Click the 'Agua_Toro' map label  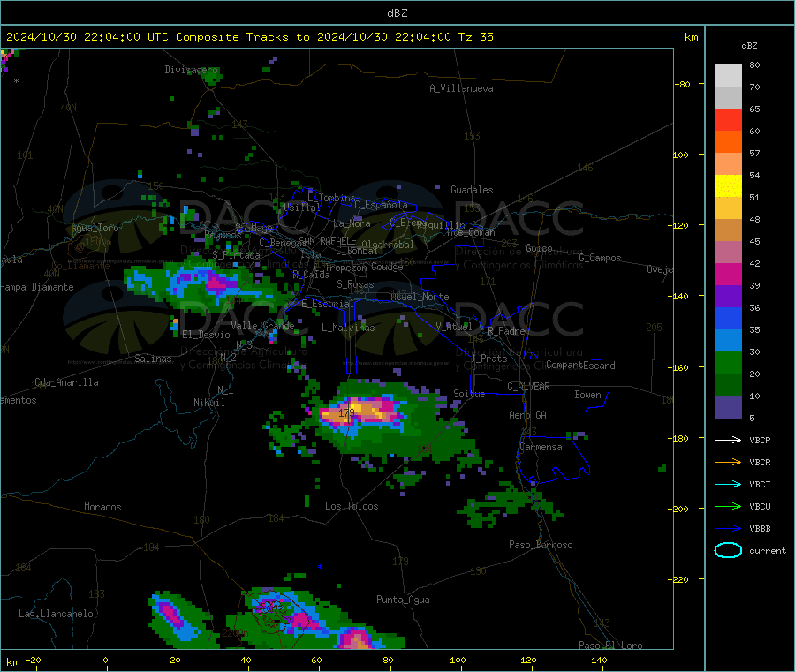95,228
